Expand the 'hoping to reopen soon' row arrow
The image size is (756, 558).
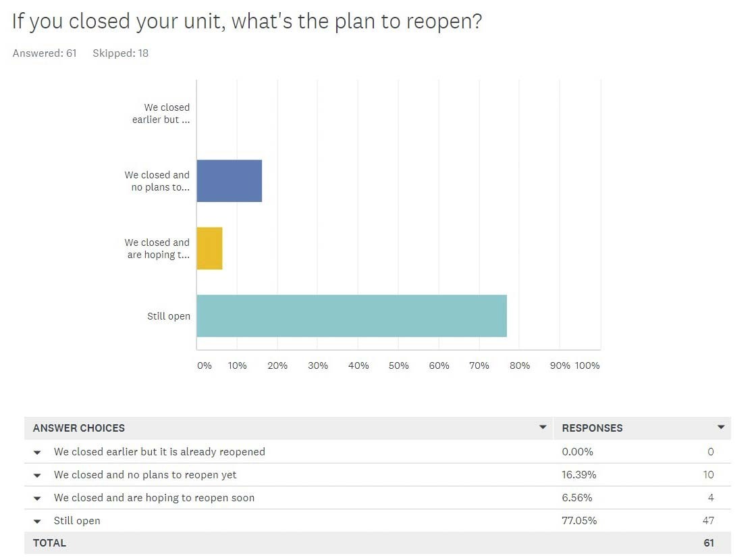coord(37,498)
